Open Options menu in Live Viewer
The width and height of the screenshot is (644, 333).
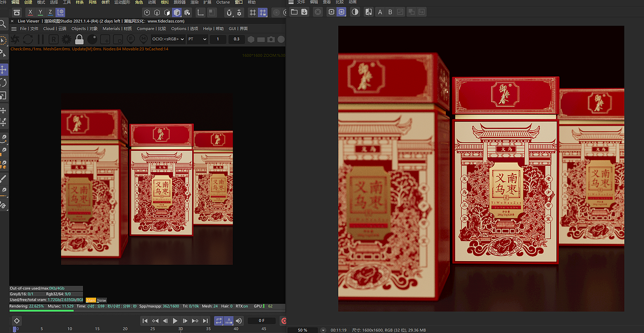coord(185,29)
